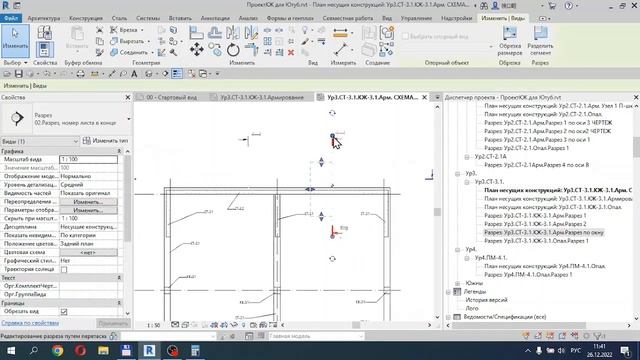Switch to the Управление ribbon tab

coord(416,18)
